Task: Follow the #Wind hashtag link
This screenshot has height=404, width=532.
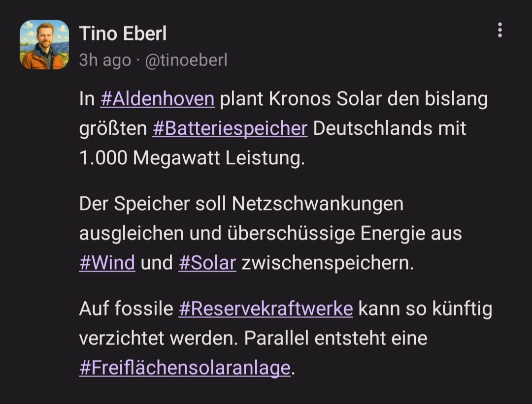Action: point(107,262)
